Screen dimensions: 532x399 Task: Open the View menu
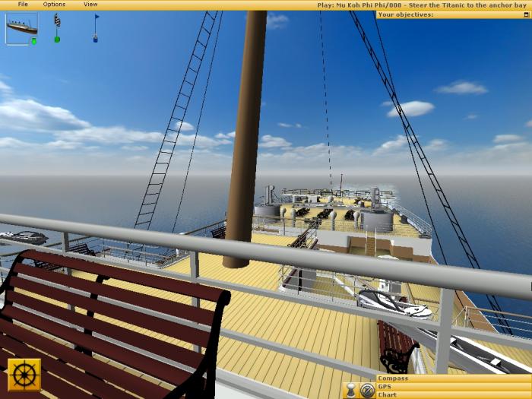pyautogui.click(x=90, y=5)
